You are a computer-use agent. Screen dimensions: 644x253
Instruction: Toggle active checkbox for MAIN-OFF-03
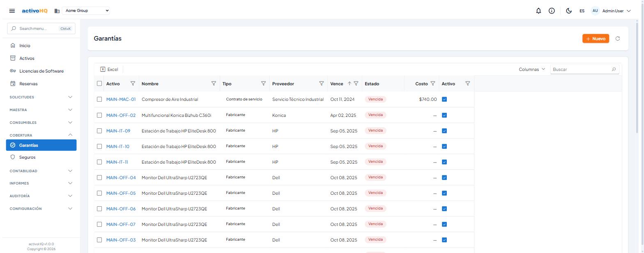click(444, 240)
